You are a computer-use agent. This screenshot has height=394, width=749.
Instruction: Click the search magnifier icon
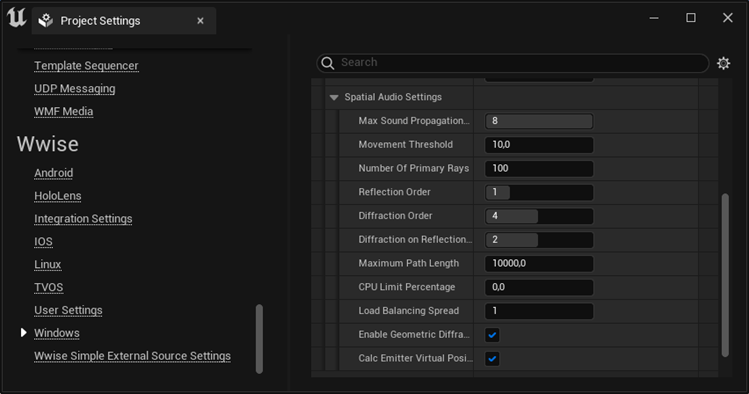(x=328, y=63)
